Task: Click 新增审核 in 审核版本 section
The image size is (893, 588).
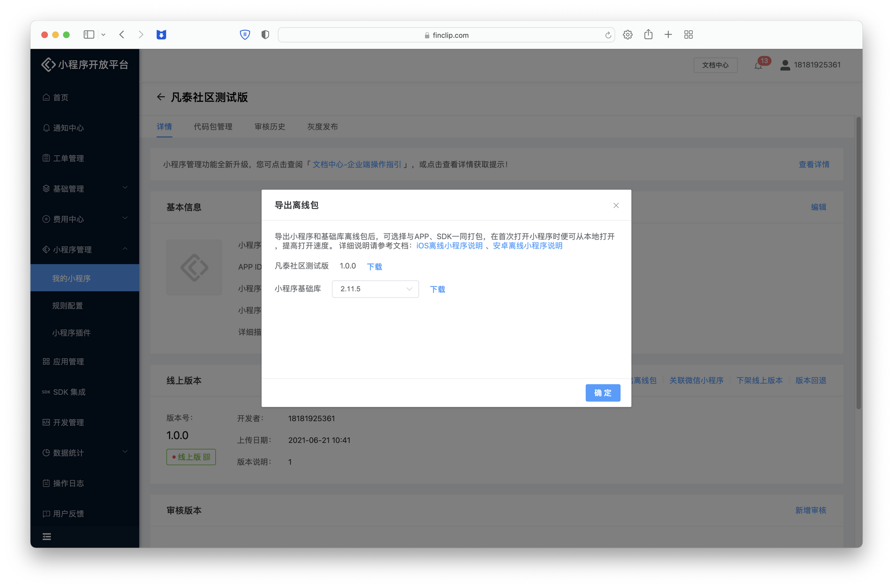Action: click(811, 510)
